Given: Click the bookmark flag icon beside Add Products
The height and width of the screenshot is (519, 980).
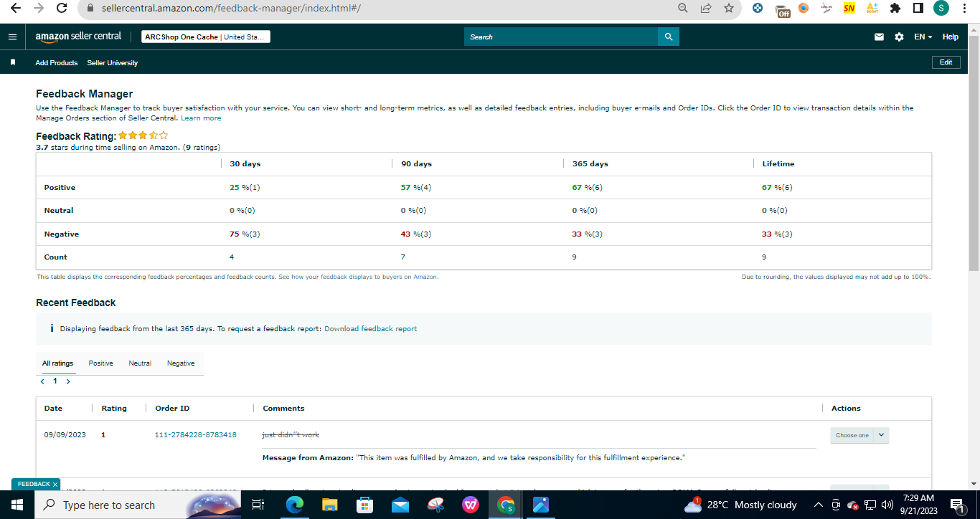Looking at the screenshot, I should pos(13,62).
